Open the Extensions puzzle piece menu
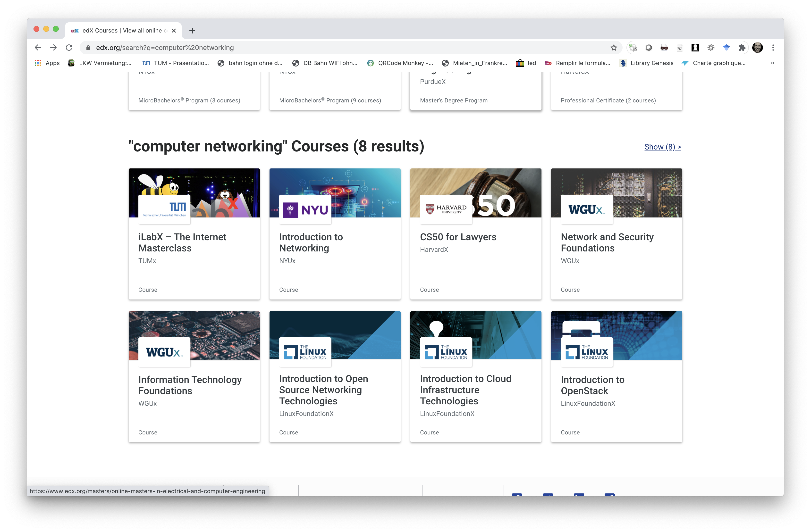This screenshot has width=811, height=532. 742,48
